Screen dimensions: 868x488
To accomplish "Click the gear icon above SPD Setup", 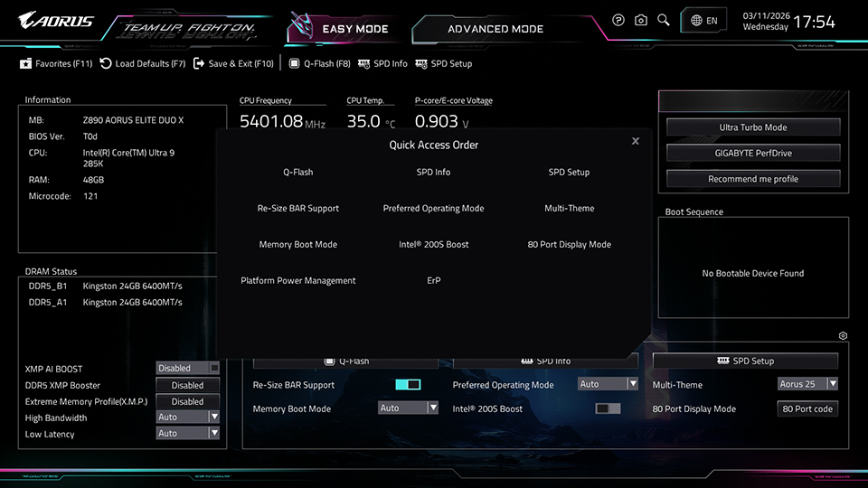I will click(x=843, y=336).
